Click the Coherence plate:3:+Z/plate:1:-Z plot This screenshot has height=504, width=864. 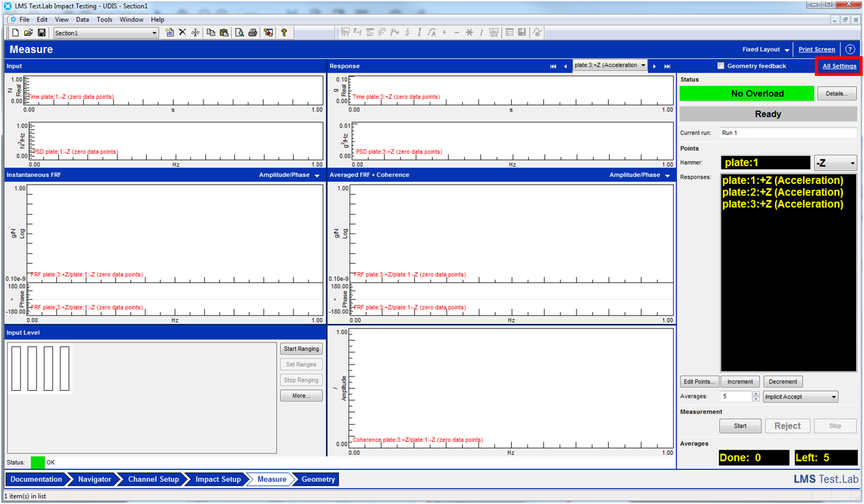tap(511, 387)
